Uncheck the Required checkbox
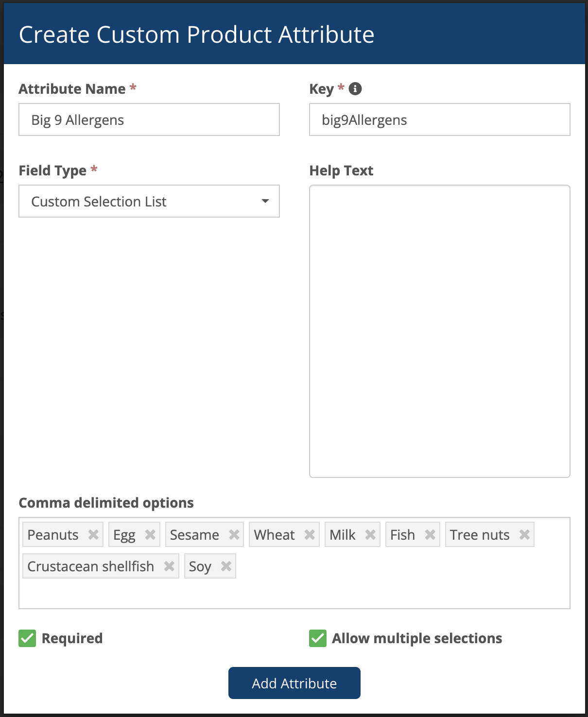The width and height of the screenshot is (588, 717). [x=27, y=638]
